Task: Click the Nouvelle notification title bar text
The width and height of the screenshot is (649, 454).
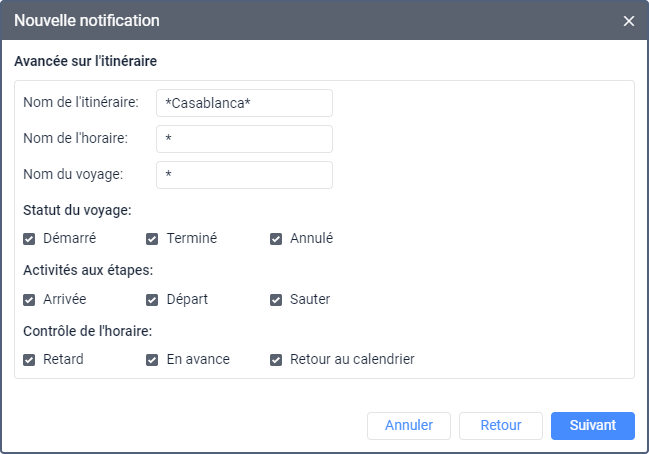Action: tap(86, 21)
